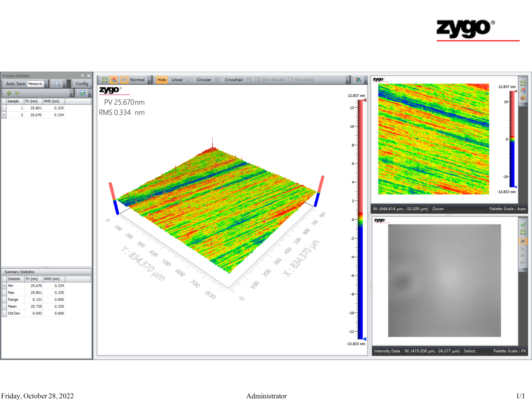532x404 pixels.
Task: Click the save-with-checkmark icon in Process Statistics
Action: click(83, 93)
